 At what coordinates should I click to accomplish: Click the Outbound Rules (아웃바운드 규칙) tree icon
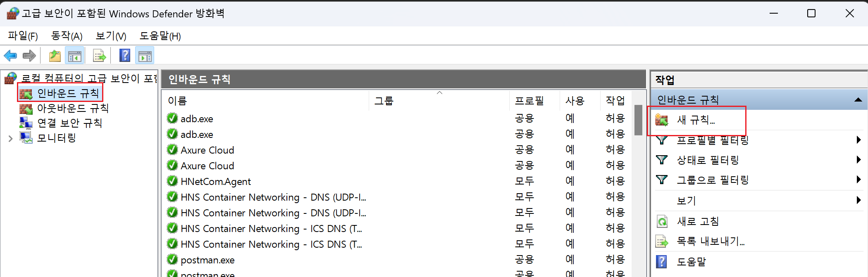coord(26,109)
